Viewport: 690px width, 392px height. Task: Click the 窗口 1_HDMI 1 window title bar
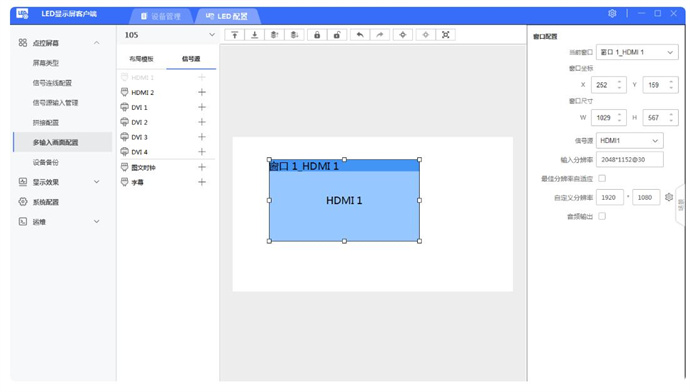(344, 165)
